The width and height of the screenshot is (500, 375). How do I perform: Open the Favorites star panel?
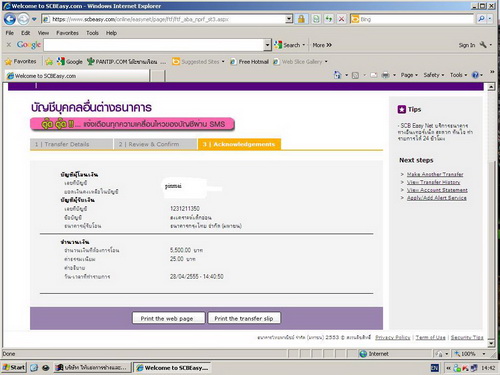21,61
